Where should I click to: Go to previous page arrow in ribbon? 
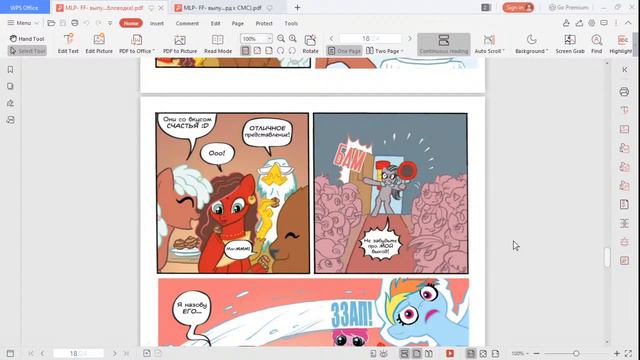[x=331, y=38]
